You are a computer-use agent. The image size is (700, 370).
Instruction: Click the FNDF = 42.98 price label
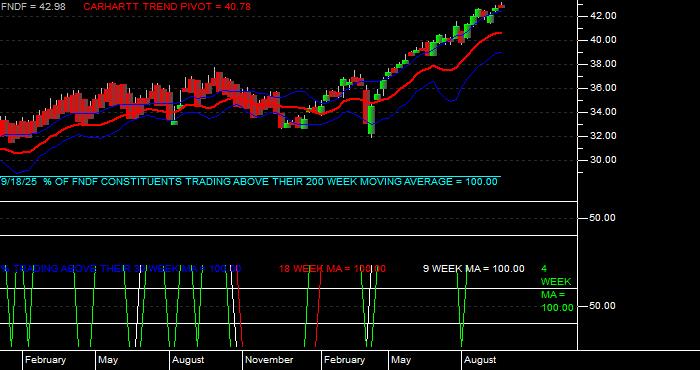point(33,7)
